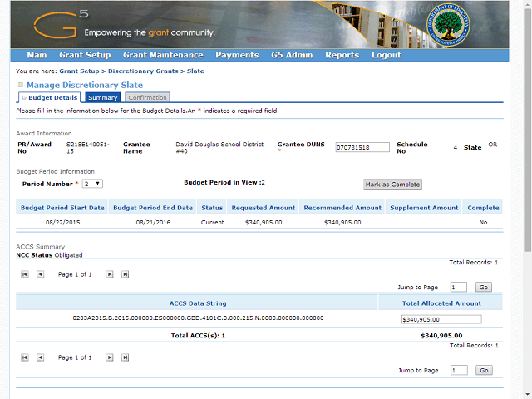This screenshot has height=399, width=532.
Task: Click the Grantee DUNS input field
Action: point(362,147)
